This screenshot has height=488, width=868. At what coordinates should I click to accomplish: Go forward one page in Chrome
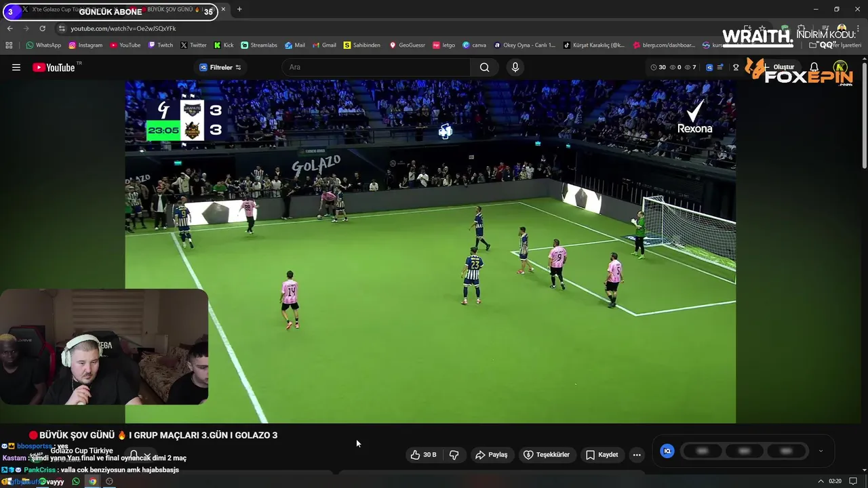[x=26, y=28]
